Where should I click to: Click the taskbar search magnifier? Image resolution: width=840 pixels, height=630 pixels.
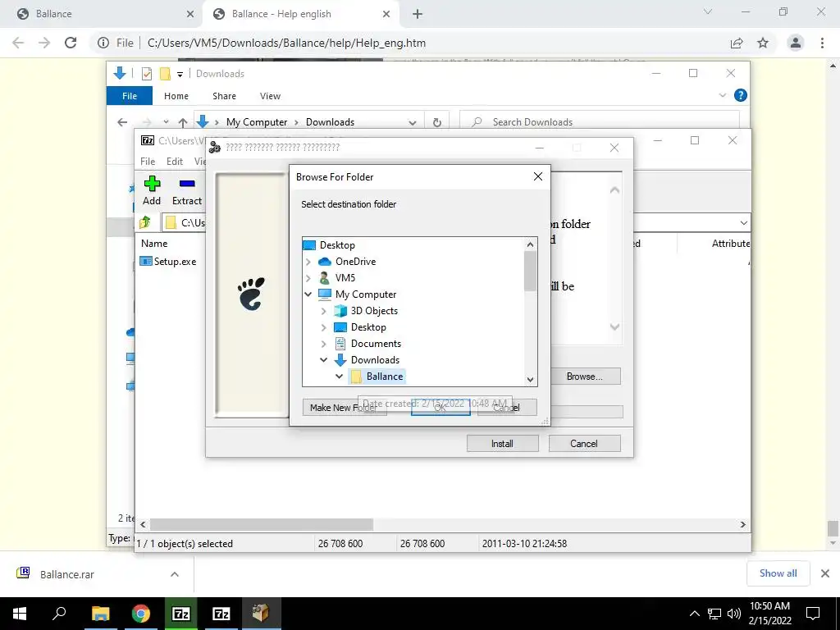tap(59, 614)
